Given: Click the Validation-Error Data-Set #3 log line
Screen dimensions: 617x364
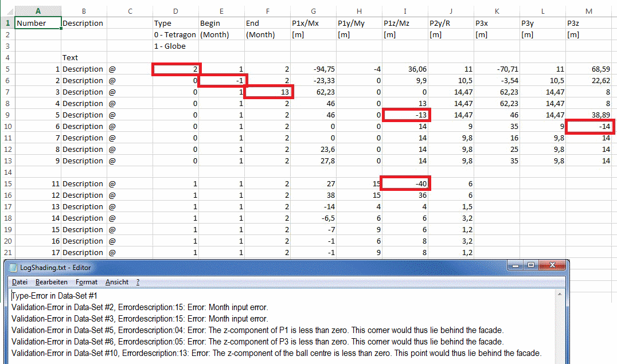Looking at the screenshot, I should 140,319.
